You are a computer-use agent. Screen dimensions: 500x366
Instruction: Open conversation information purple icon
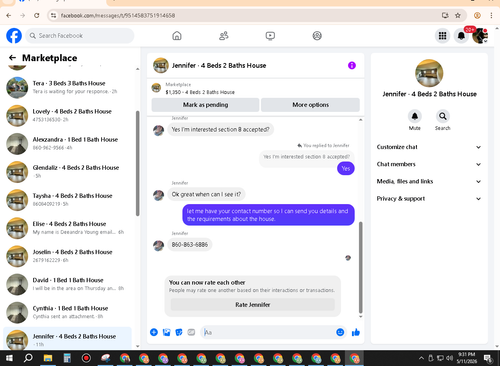click(x=352, y=66)
